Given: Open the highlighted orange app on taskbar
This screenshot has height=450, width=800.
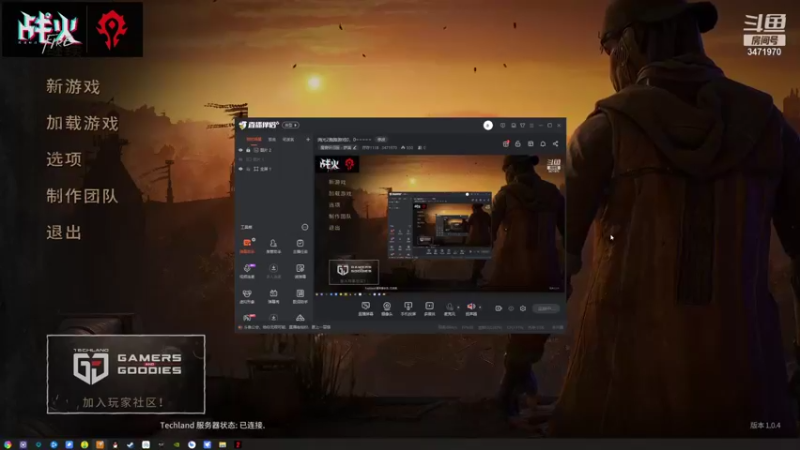Looking at the screenshot, I should tap(100, 444).
